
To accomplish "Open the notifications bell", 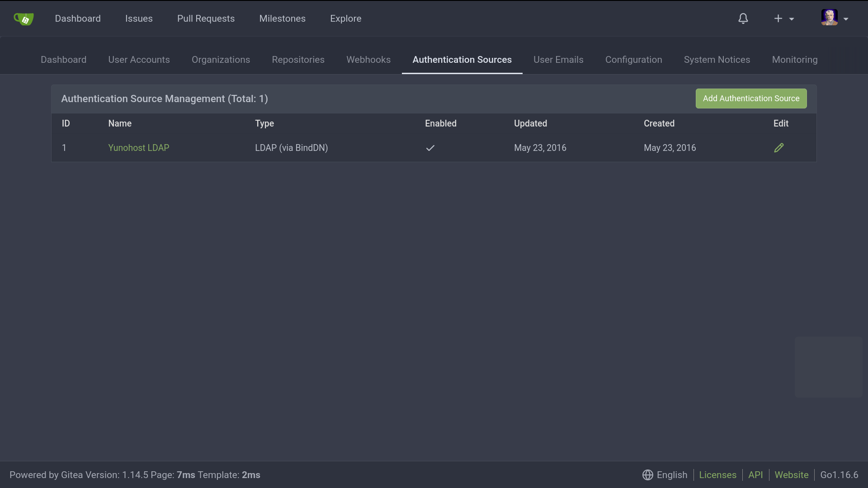I will [x=743, y=19].
